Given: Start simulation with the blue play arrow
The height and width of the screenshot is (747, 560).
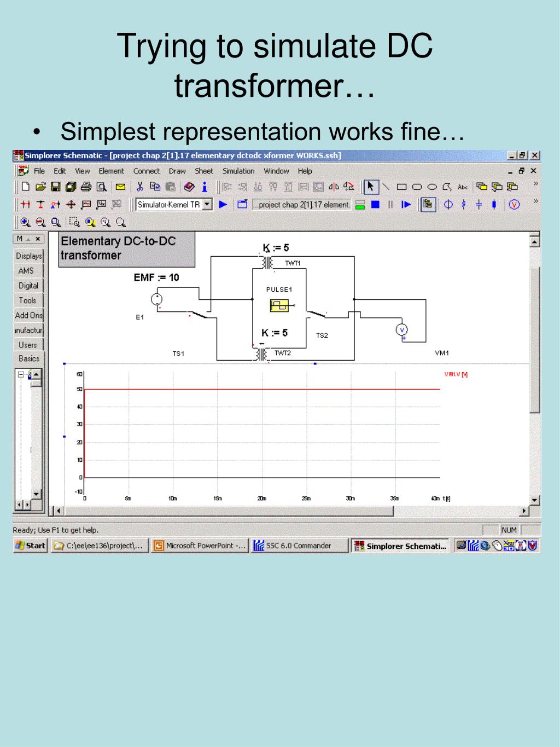Looking at the screenshot, I should tap(223, 205).
